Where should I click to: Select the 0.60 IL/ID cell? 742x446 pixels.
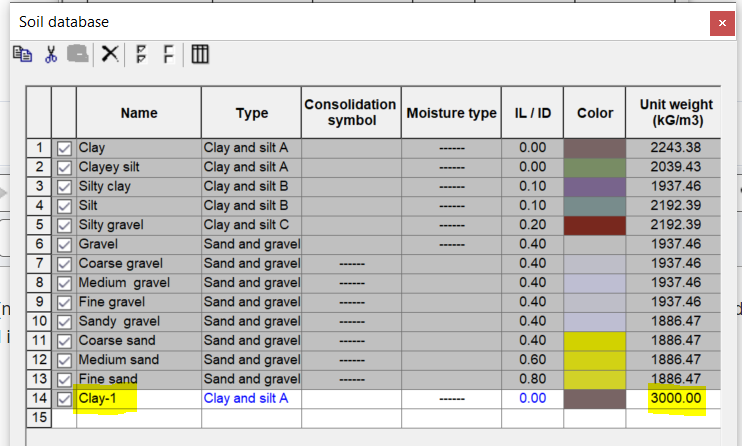tap(532, 360)
